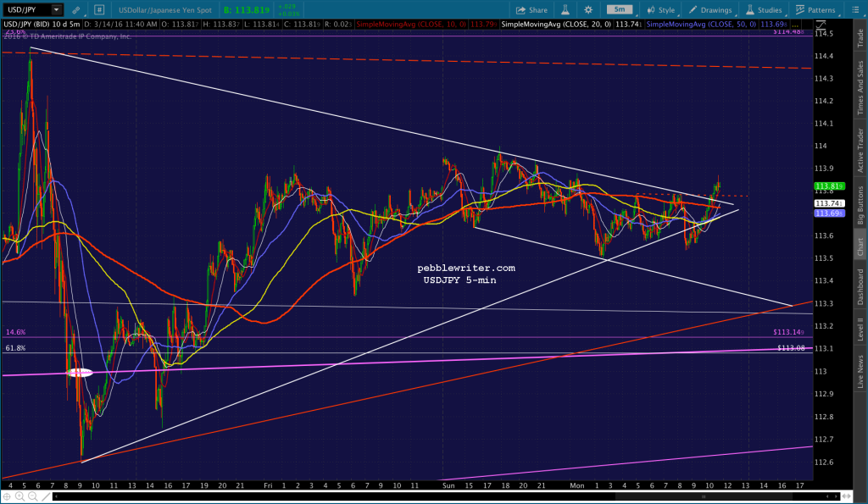The width and height of the screenshot is (868, 504).
Task: Select the Times And Sales sidebar tab
Action: point(860,88)
